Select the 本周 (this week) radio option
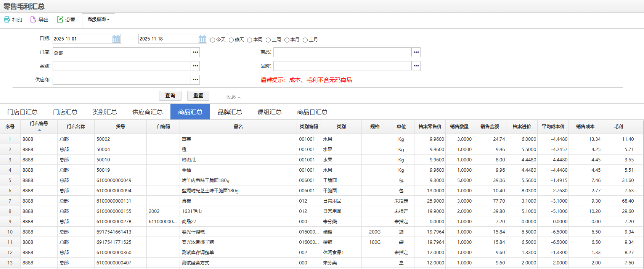Screen dimensions: 644x269 tap(250, 40)
